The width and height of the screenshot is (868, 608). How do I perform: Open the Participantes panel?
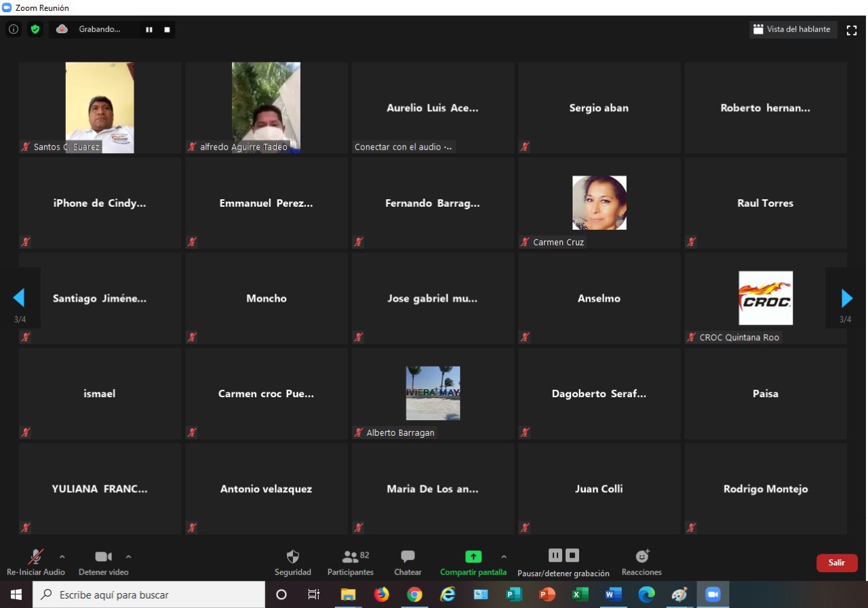[x=350, y=557]
